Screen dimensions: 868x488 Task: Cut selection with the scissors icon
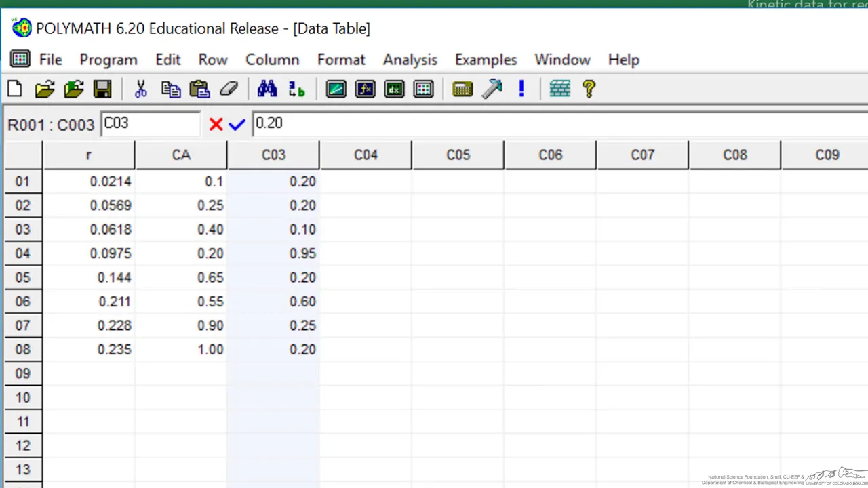(141, 89)
